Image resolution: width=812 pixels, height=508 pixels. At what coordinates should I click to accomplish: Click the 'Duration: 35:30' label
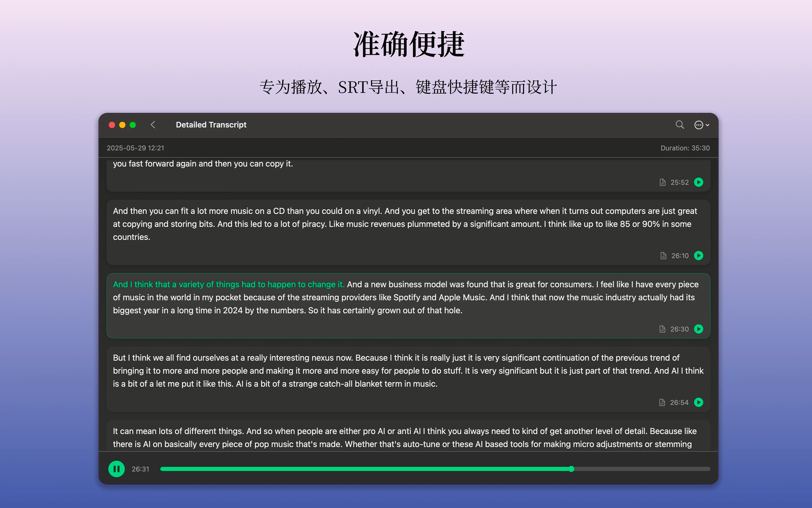(685, 148)
